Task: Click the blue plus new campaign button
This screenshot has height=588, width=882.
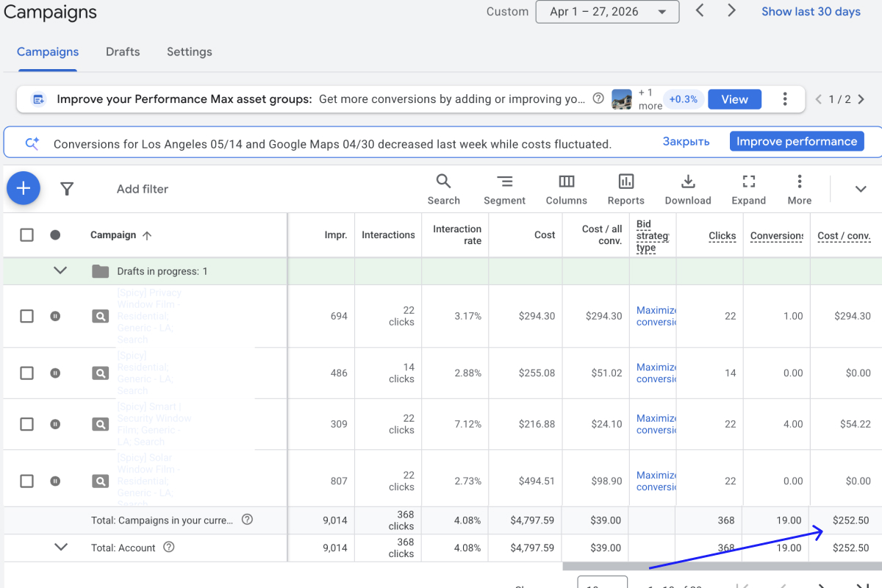Action: (x=24, y=189)
